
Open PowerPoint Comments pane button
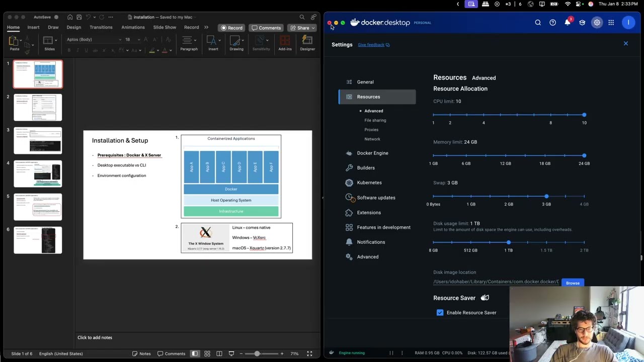[x=266, y=28]
